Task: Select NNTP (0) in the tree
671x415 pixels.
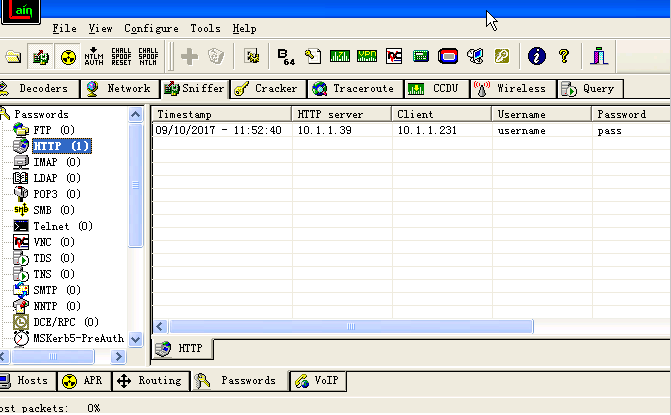Action: tap(57, 306)
